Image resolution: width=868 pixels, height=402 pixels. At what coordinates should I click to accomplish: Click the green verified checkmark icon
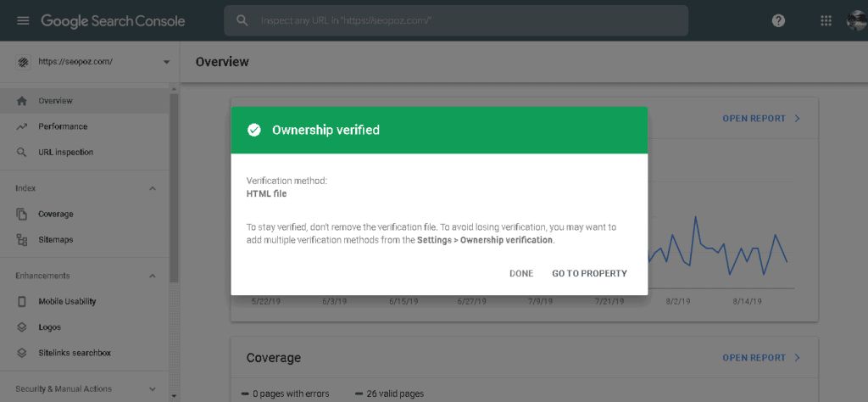click(254, 130)
